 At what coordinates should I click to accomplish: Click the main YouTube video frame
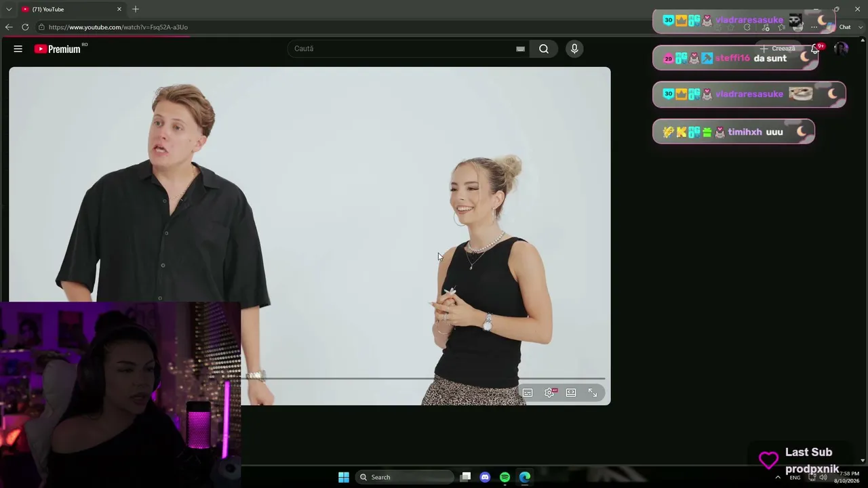click(310, 236)
